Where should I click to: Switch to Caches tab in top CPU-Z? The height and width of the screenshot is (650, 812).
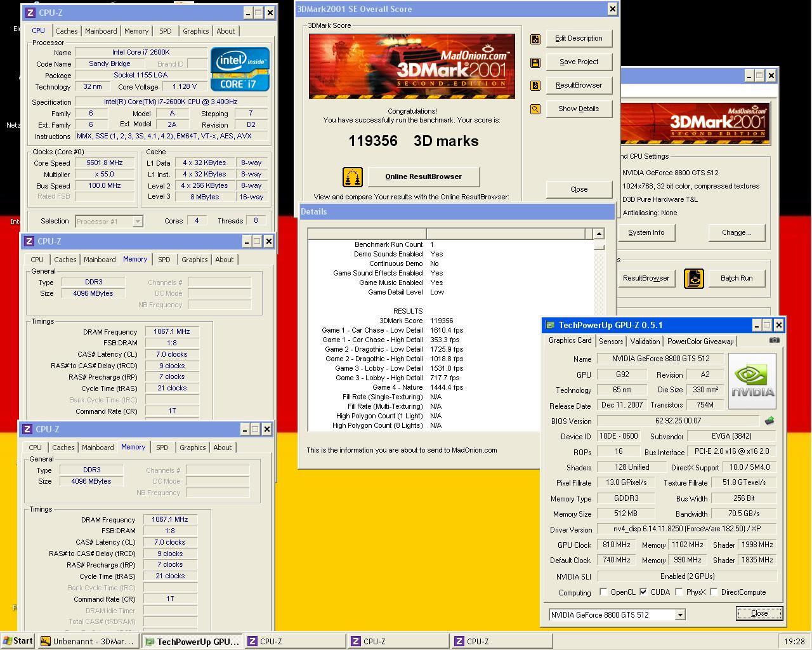pos(66,31)
